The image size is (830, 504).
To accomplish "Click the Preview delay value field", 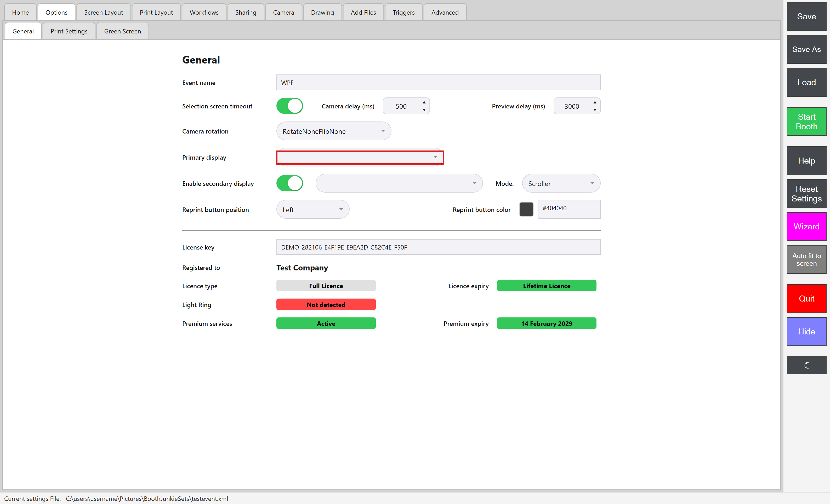I will click(572, 106).
